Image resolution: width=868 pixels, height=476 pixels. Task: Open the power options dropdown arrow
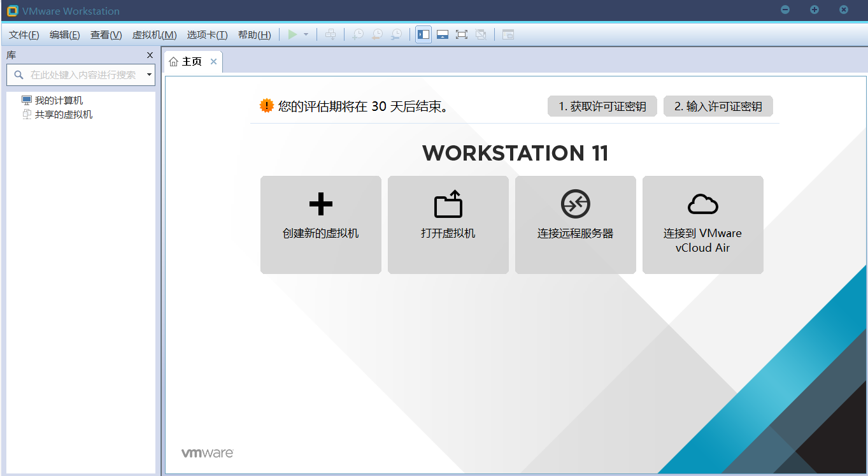pos(306,34)
